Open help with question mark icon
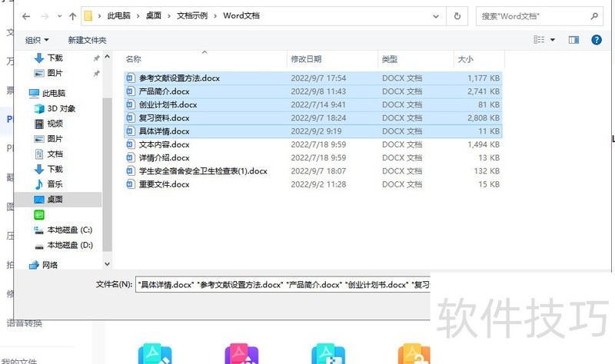The width and height of the screenshot is (615, 364). [x=597, y=40]
